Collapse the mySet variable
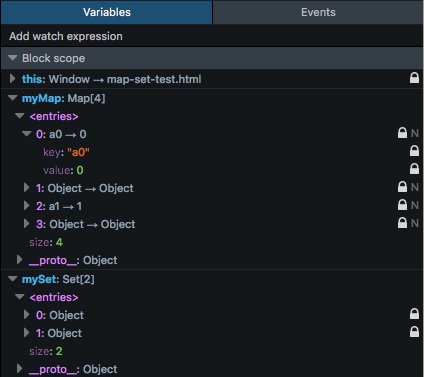The width and height of the screenshot is (424, 377). click(x=13, y=279)
